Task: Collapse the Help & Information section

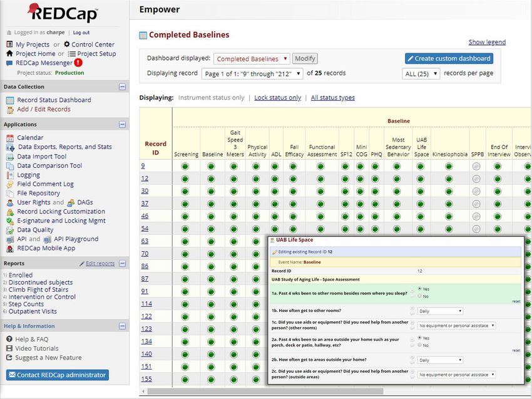Action: pos(123,326)
